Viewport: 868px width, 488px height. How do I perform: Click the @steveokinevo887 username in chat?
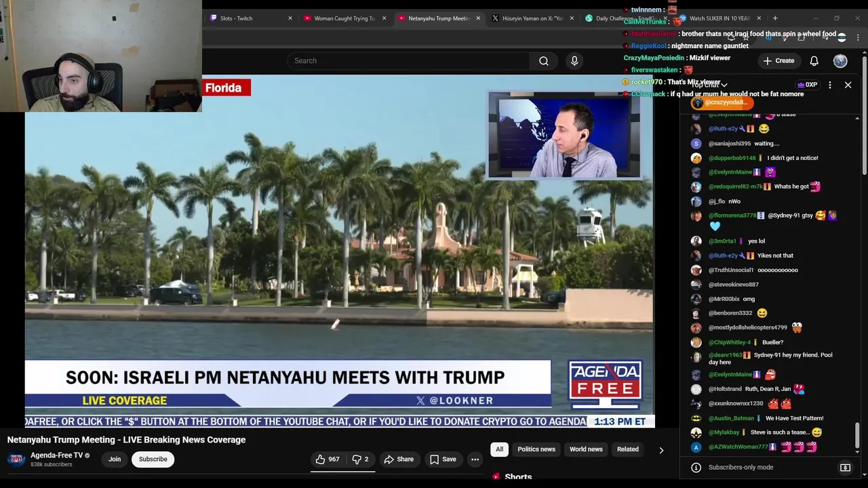pyautogui.click(x=734, y=285)
